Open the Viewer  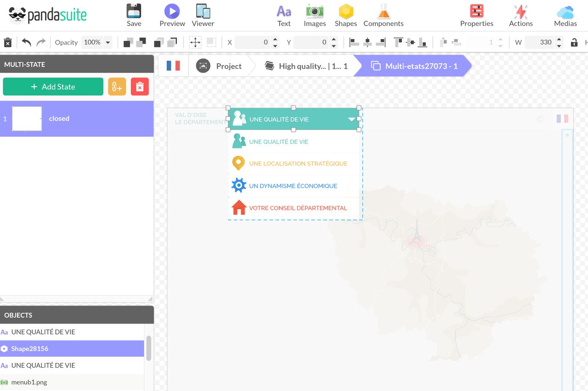(x=202, y=15)
